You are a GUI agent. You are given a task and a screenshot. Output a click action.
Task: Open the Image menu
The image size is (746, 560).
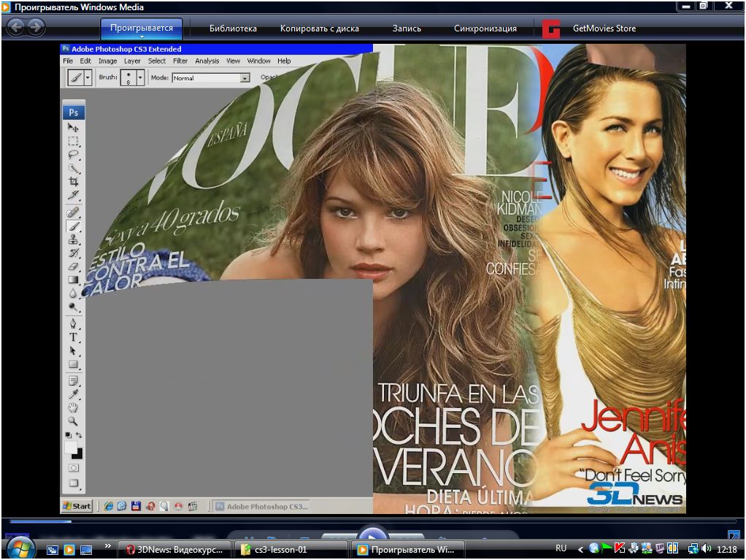(107, 61)
